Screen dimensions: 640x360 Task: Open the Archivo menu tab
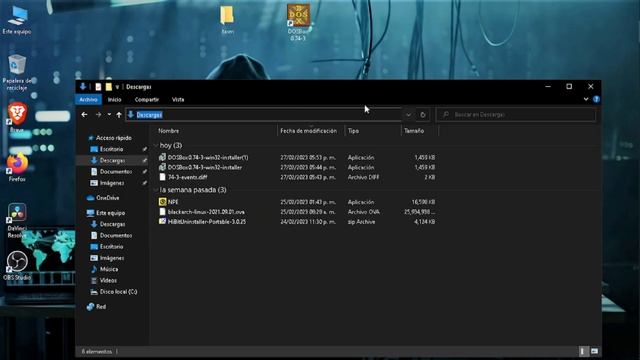[88, 100]
